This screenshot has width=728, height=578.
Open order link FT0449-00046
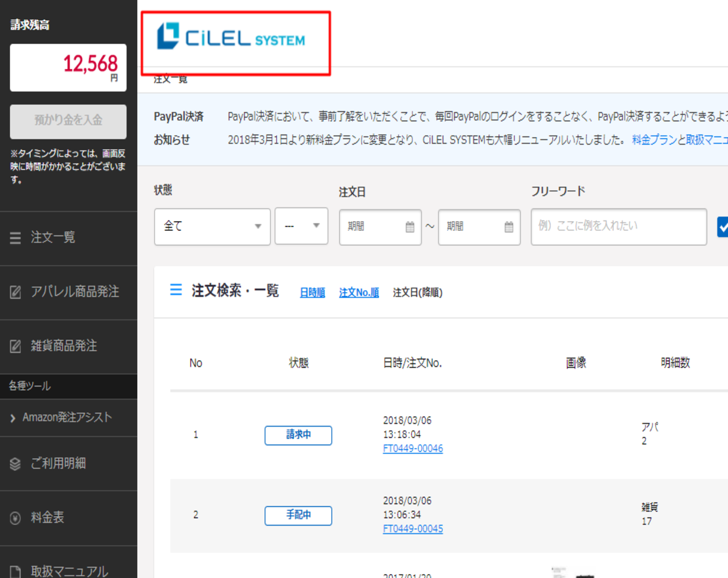coord(413,449)
